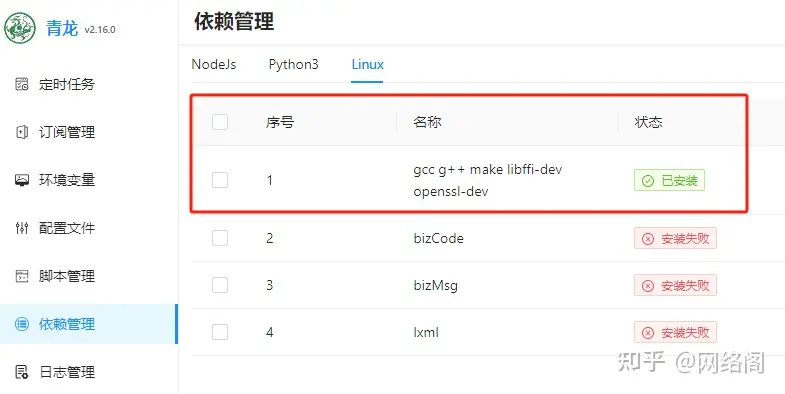Click the 配置文件 sliders icon

click(22, 228)
